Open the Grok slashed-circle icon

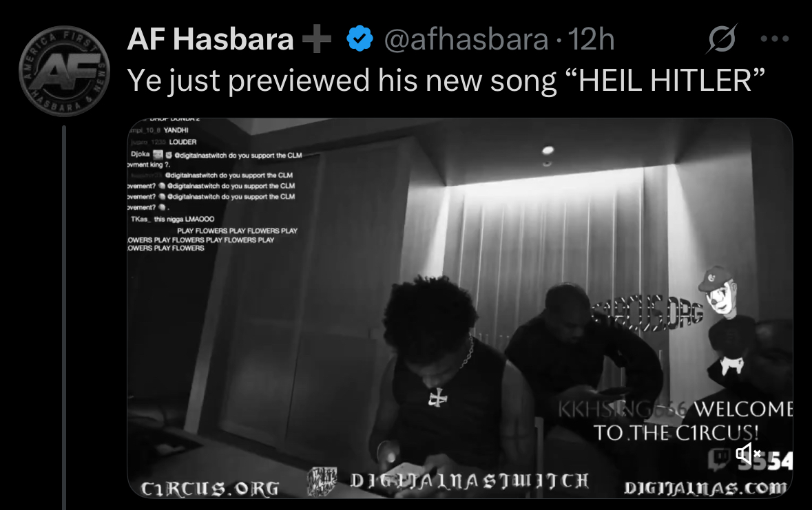[722, 39]
